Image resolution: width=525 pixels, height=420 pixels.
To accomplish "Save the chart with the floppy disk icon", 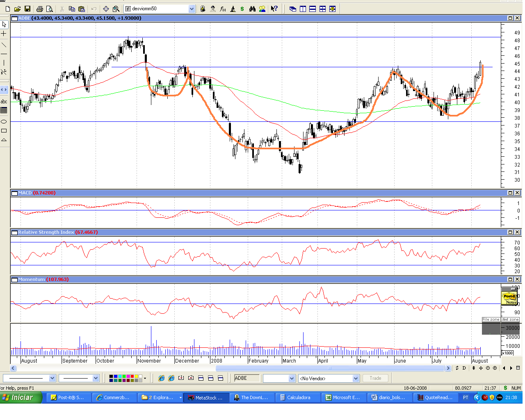I will point(27,9).
